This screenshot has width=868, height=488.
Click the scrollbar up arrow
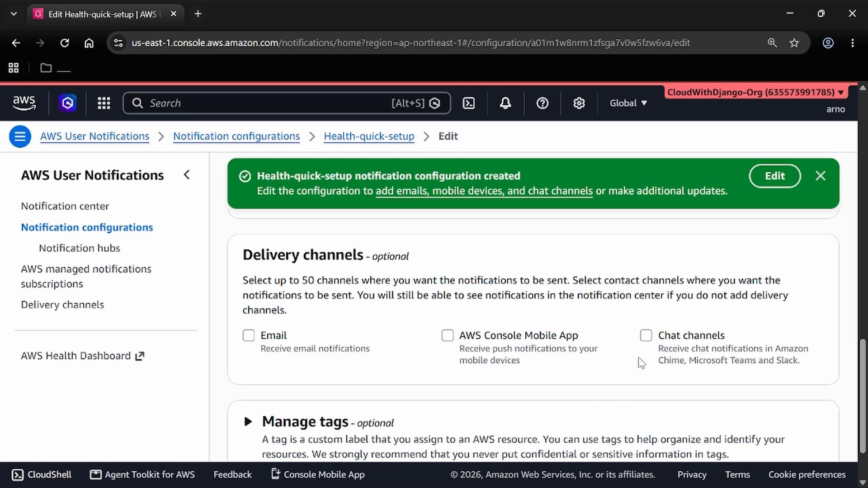(863, 88)
